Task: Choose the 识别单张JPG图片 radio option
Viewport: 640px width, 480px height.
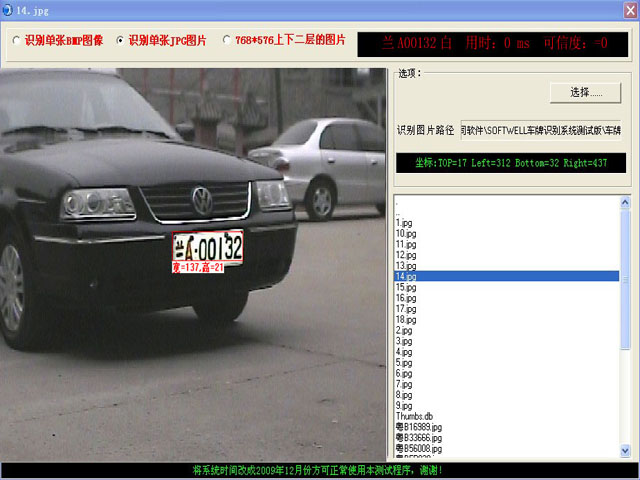Action: 122,41
